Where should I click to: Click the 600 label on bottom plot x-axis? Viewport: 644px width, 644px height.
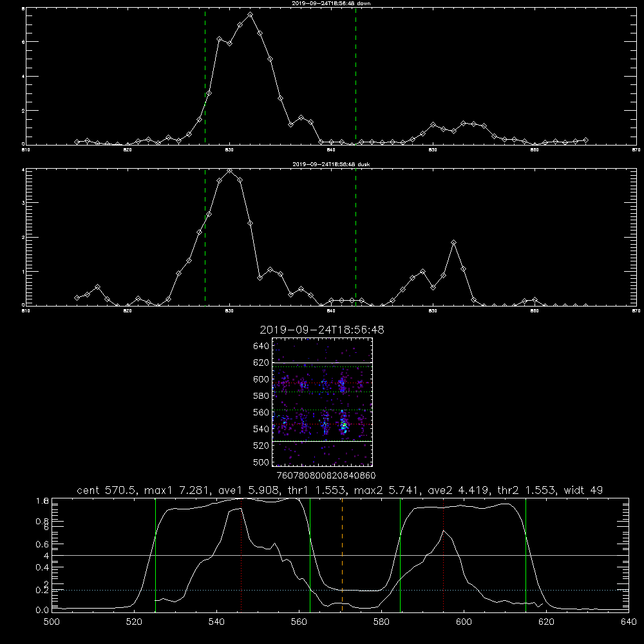pyautogui.click(x=464, y=622)
